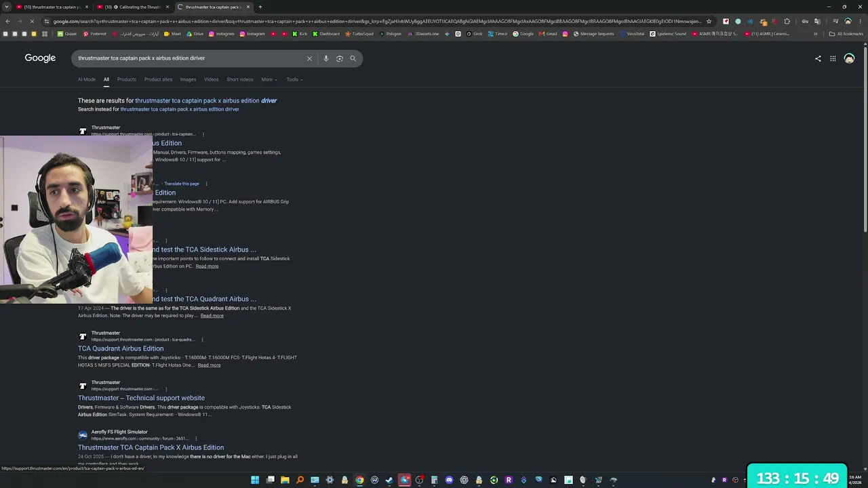Viewport: 868px width, 488px height.
Task: Open the Kick bookmark
Action: coord(300,34)
